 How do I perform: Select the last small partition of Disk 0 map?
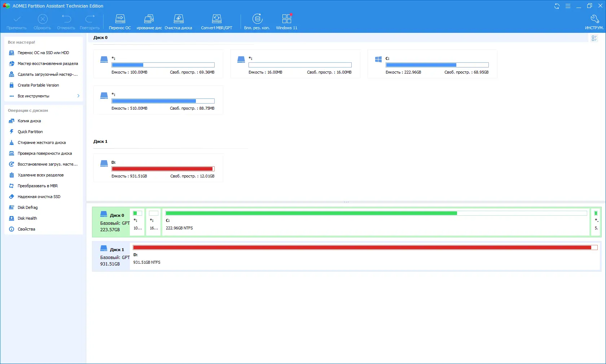tap(596, 222)
